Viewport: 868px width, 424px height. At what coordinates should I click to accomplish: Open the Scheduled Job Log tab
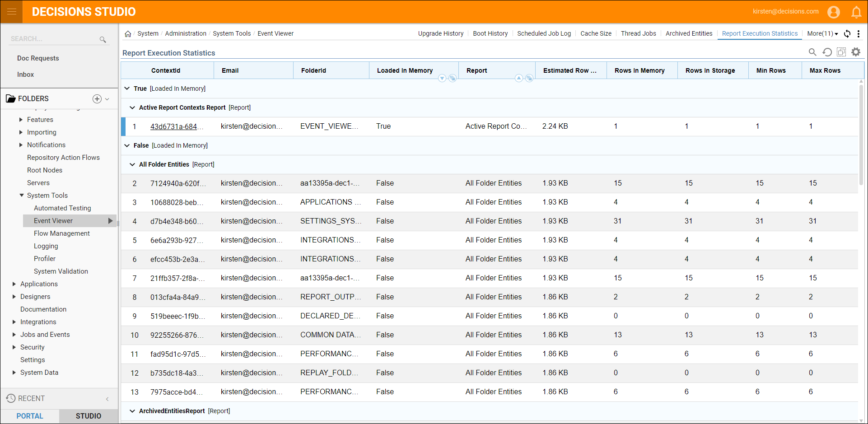(x=544, y=34)
